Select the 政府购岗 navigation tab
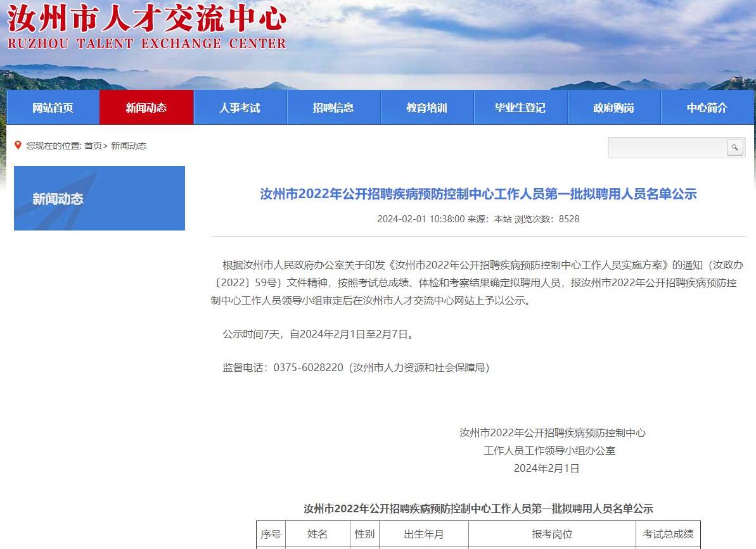The image size is (756, 549). pos(613,108)
